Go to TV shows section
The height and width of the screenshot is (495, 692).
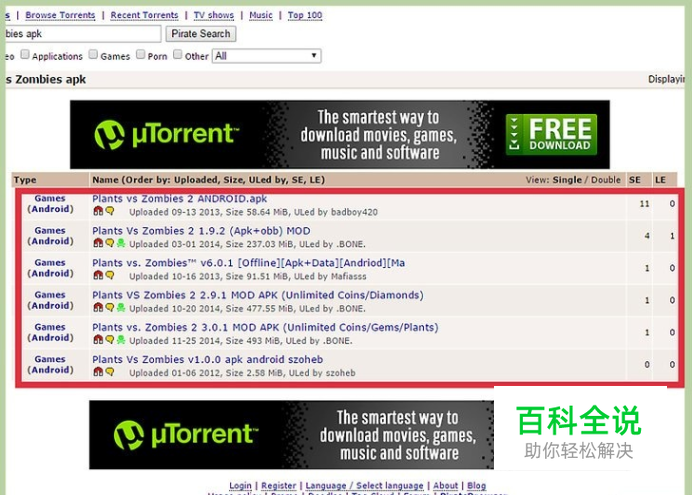click(x=214, y=15)
